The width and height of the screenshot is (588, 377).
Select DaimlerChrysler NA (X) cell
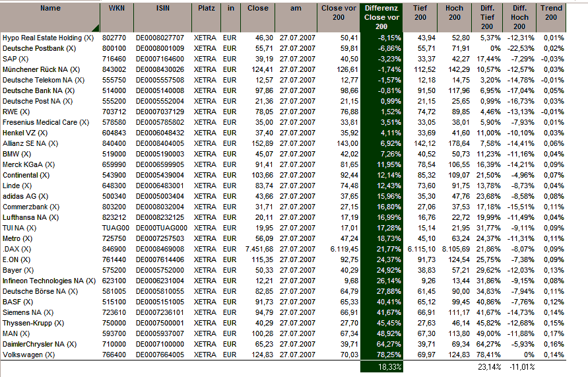coord(40,344)
